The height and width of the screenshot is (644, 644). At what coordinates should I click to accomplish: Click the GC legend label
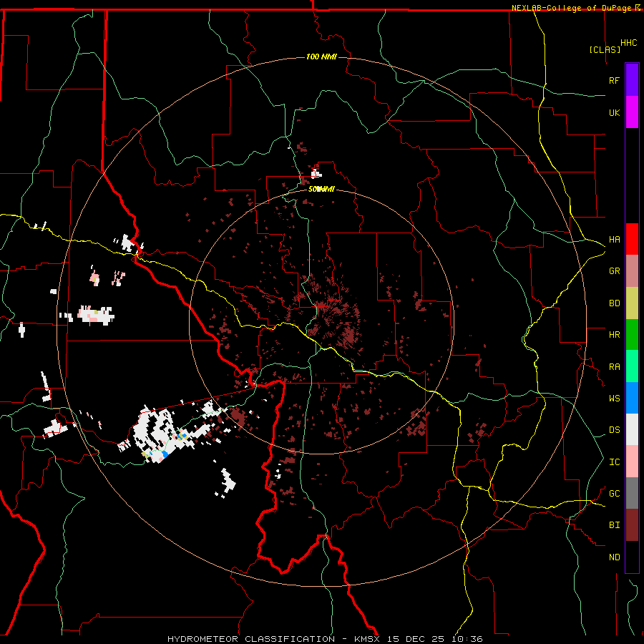tap(614, 493)
